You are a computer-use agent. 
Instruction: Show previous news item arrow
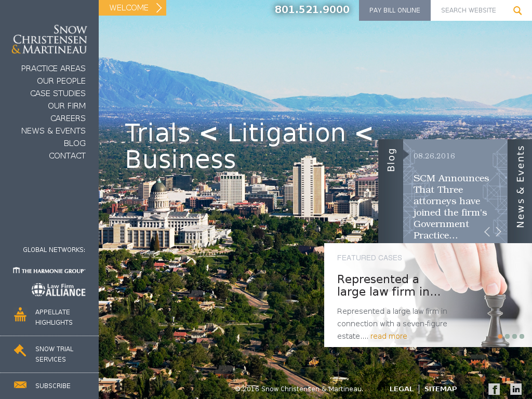[x=487, y=232]
